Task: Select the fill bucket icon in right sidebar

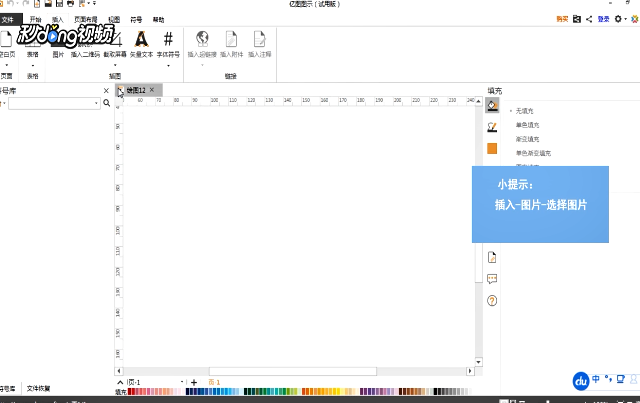Action: coord(492,105)
